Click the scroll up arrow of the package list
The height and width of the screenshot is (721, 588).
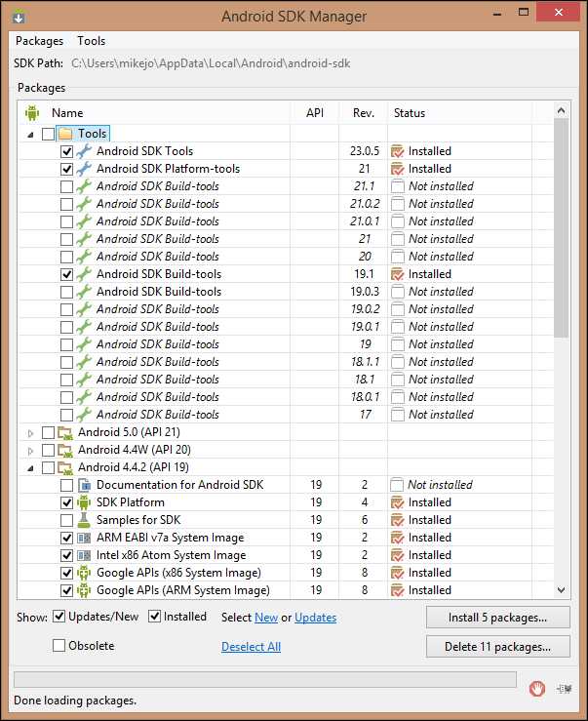pos(561,110)
